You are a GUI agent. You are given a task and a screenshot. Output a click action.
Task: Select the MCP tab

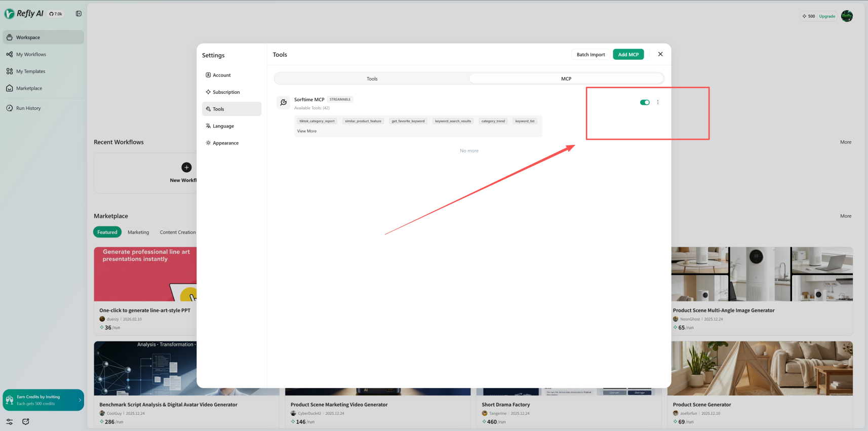(x=566, y=79)
